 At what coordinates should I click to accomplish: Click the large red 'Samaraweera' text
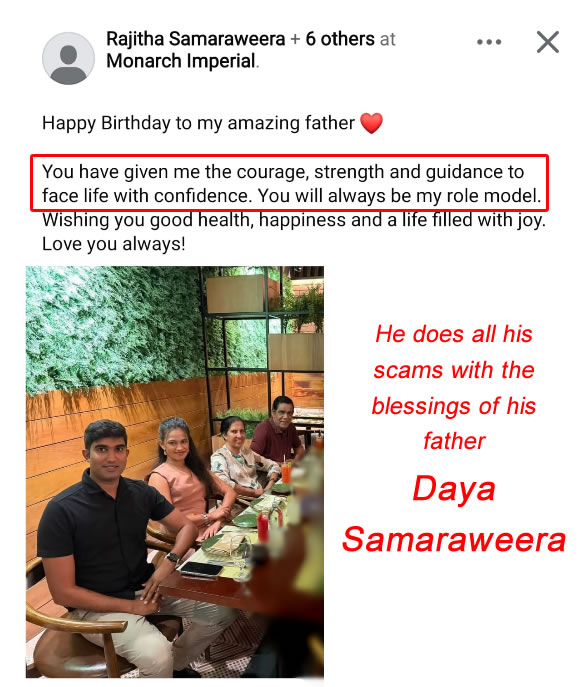pyautogui.click(x=454, y=539)
